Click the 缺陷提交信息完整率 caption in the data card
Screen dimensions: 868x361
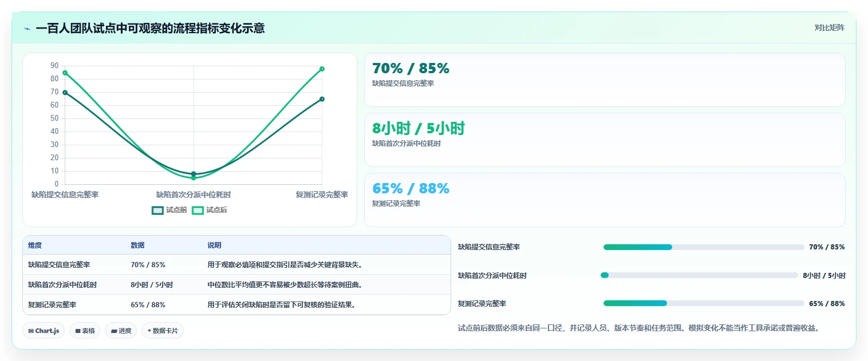[403, 84]
